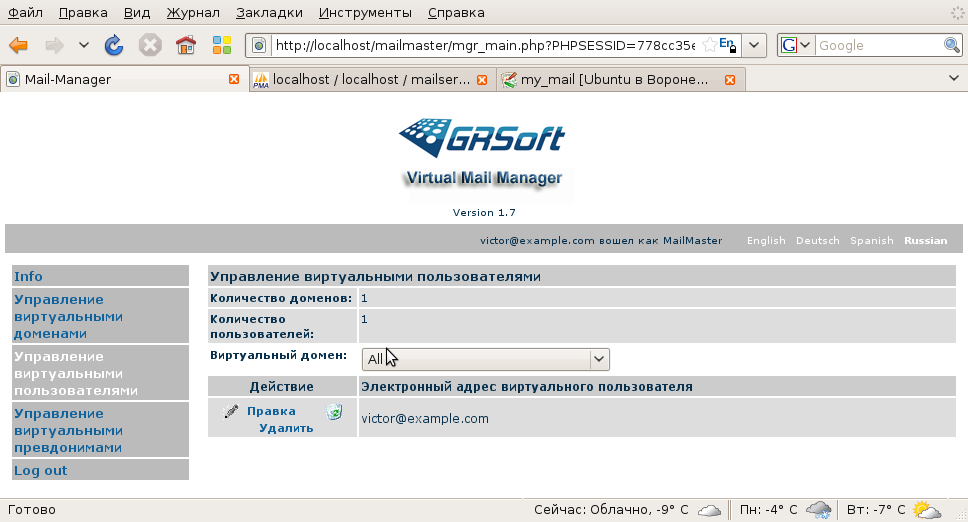Image resolution: width=968 pixels, height=522 pixels.
Task: Expand the address bar history dropdown
Action: point(754,45)
